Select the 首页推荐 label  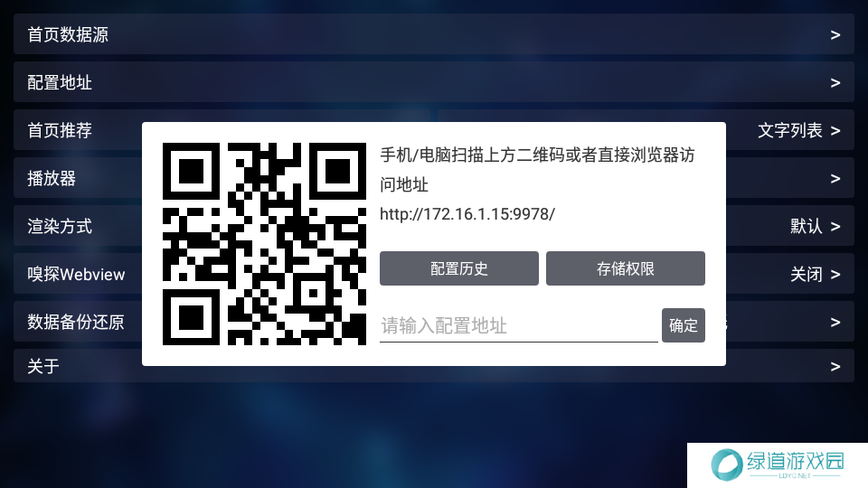(60, 130)
